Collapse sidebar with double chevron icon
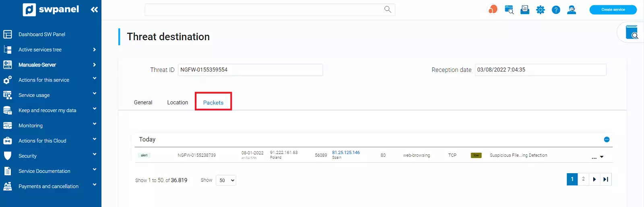 (x=94, y=10)
